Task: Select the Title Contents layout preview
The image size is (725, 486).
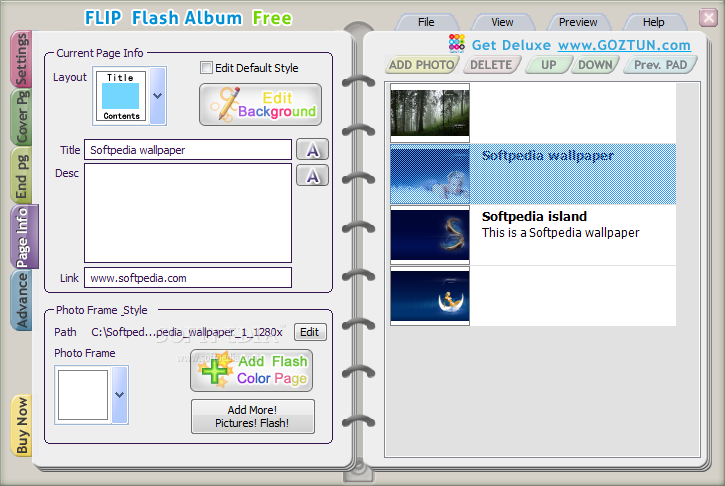Action: 121,96
